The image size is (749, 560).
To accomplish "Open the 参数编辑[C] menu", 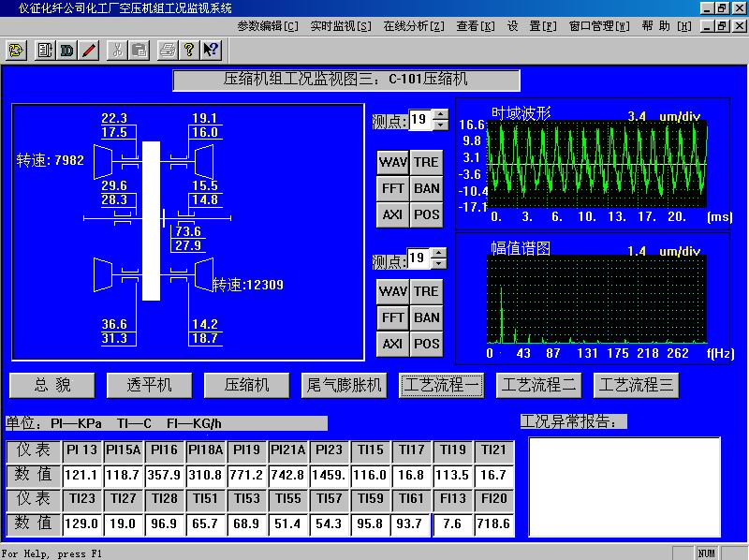I will [x=268, y=26].
